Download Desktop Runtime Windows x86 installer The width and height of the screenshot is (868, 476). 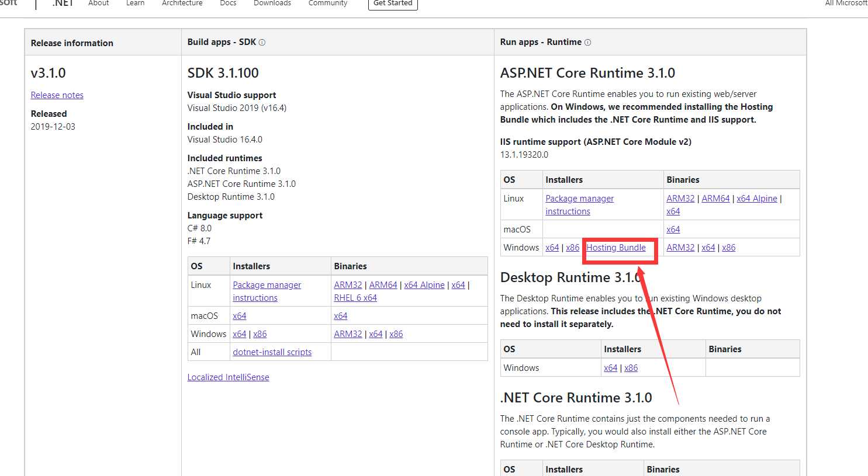631,368
